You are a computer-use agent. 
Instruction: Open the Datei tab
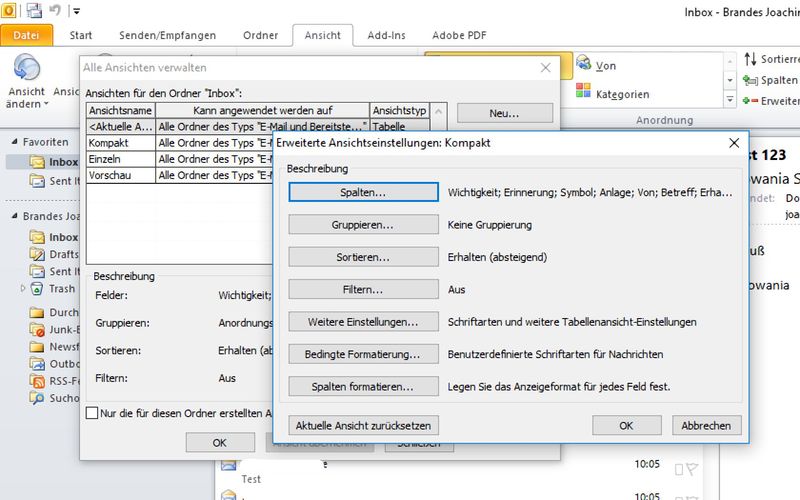point(27,35)
